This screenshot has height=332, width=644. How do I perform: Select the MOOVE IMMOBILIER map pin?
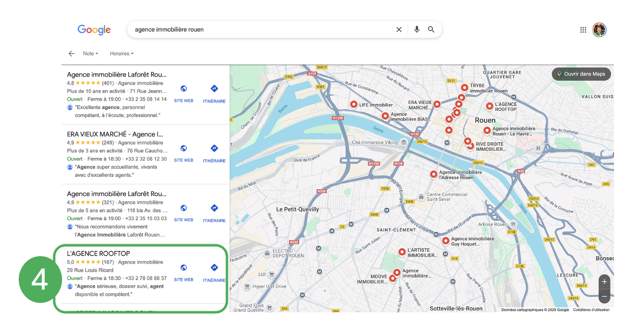click(x=392, y=278)
